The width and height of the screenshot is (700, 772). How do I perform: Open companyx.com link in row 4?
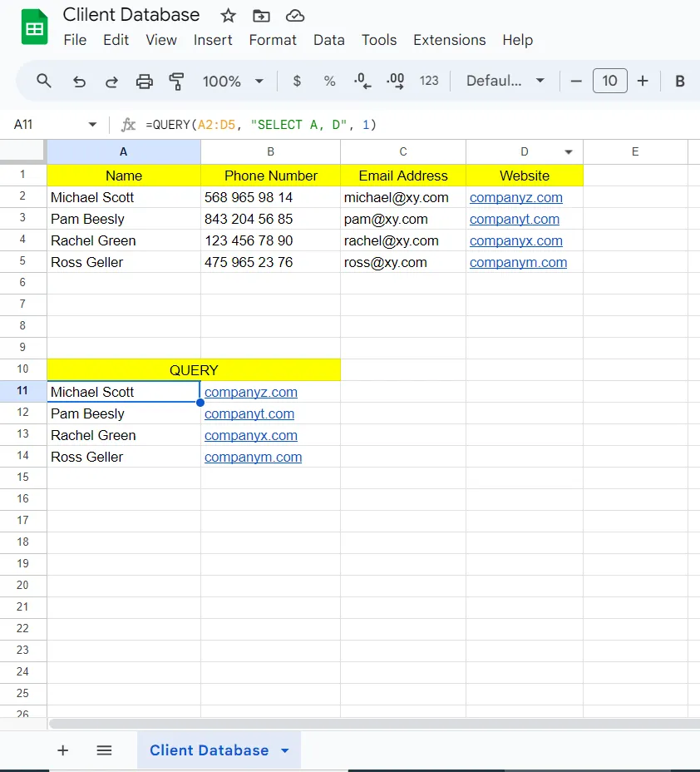point(516,240)
